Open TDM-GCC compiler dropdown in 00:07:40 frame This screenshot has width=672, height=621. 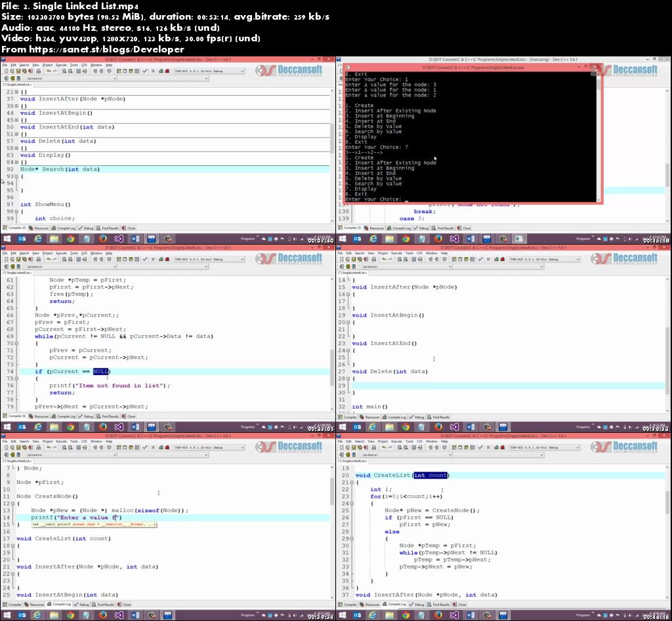(242, 71)
